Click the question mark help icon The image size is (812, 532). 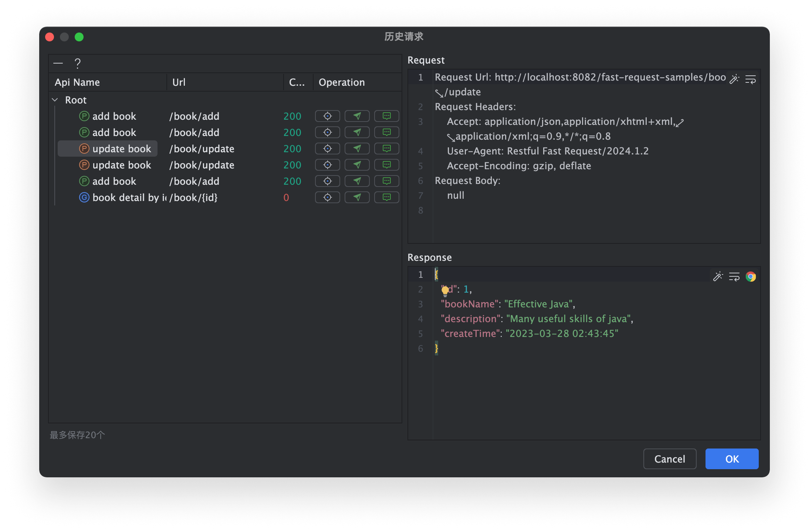click(77, 64)
